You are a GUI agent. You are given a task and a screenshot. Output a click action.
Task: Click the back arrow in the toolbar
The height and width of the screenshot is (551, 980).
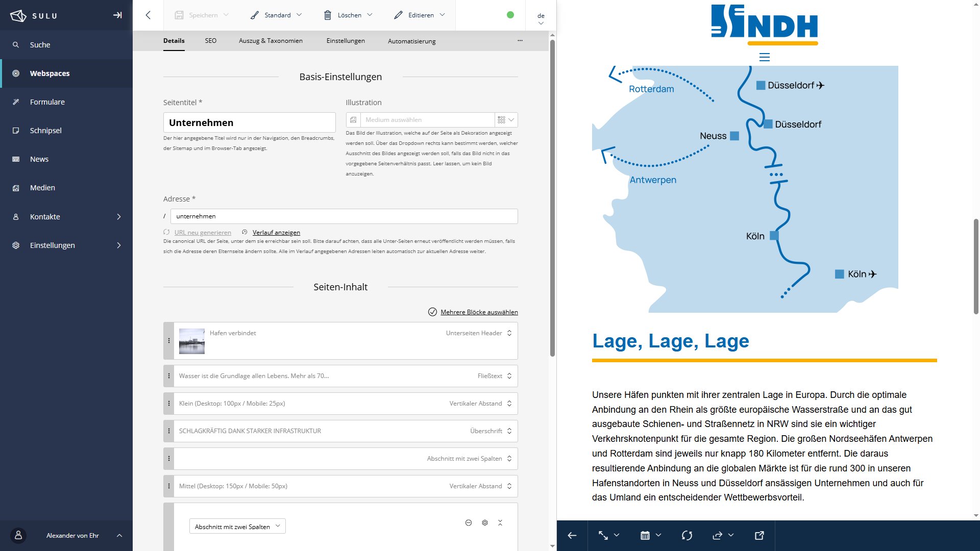pyautogui.click(x=148, y=15)
